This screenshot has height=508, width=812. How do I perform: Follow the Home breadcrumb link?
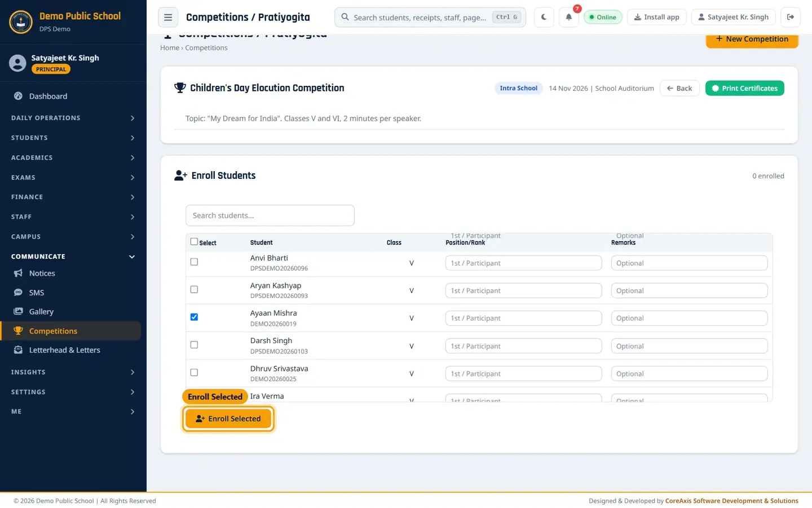170,48
